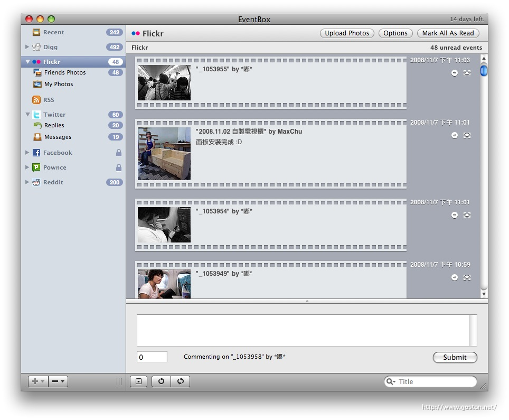
Task: Click the Twitter bird icon
Action: [36, 115]
